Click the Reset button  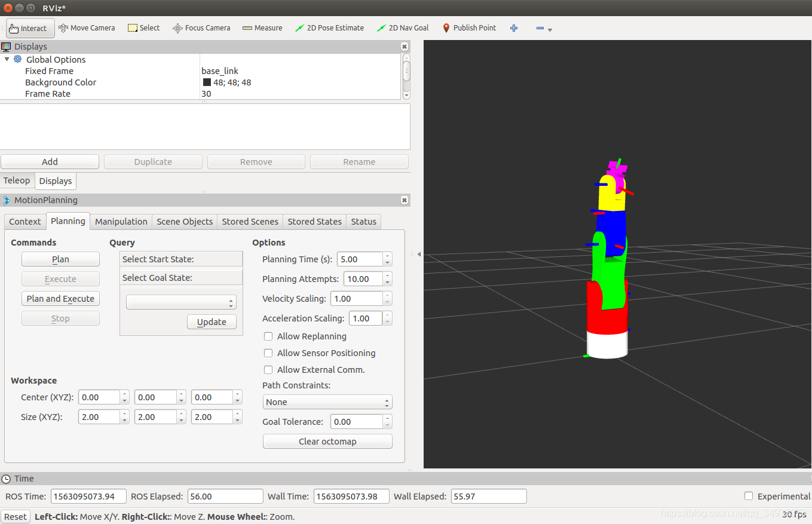click(x=16, y=517)
